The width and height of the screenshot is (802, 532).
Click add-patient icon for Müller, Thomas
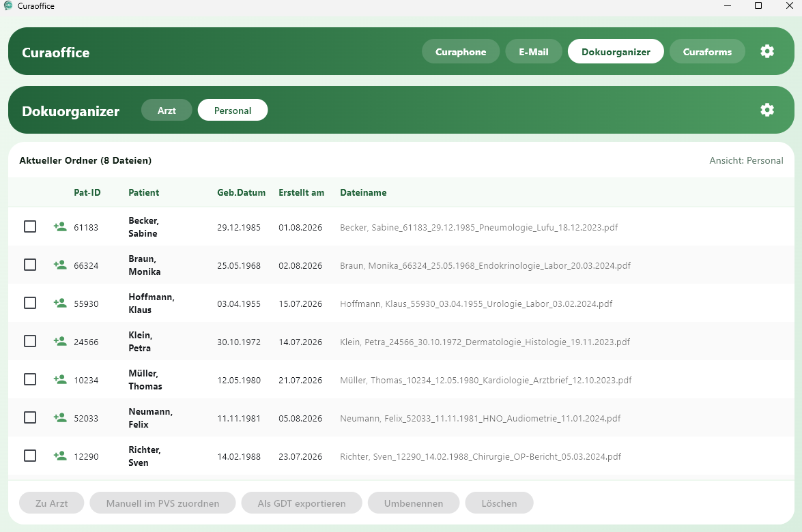tap(60, 379)
